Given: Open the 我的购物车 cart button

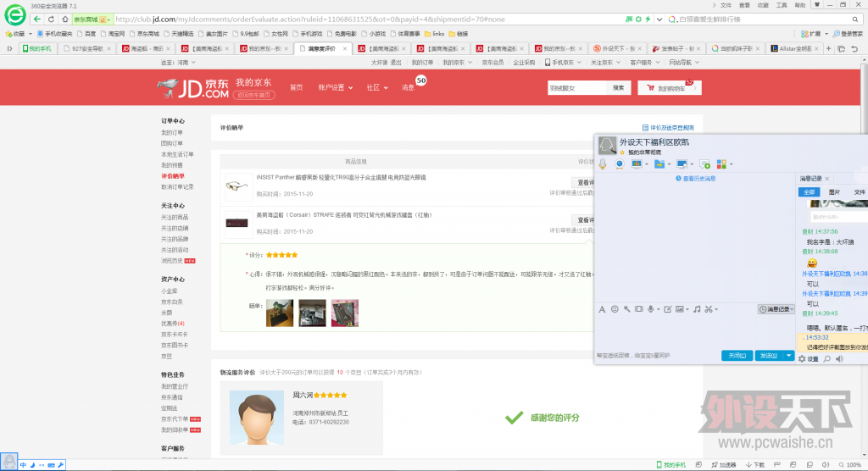Looking at the screenshot, I should click(670, 87).
